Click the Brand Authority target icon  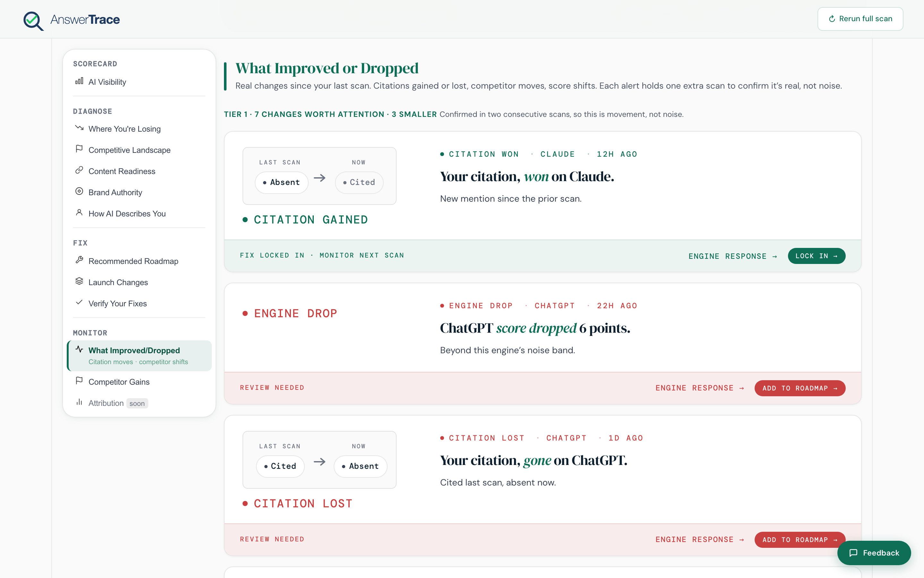(79, 191)
